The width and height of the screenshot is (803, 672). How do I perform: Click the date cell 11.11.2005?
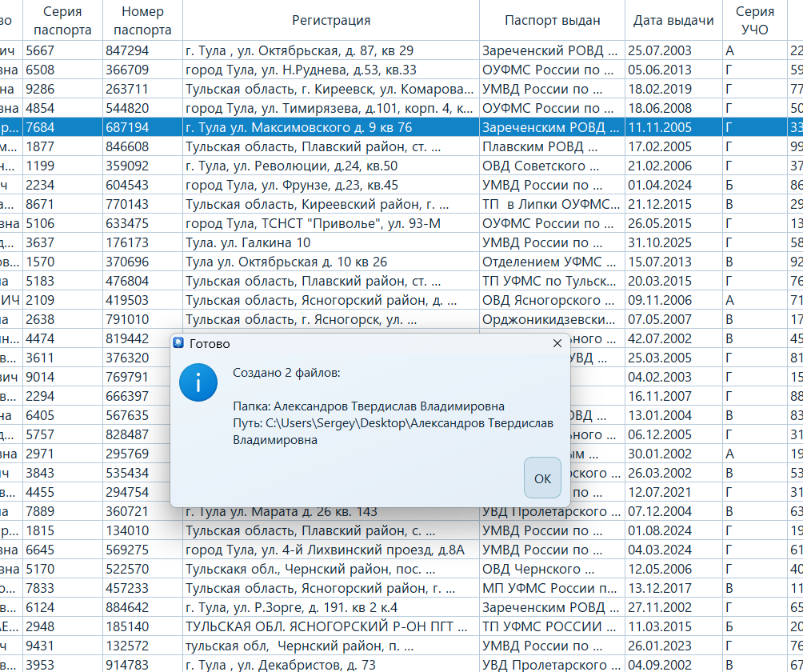pos(673,127)
